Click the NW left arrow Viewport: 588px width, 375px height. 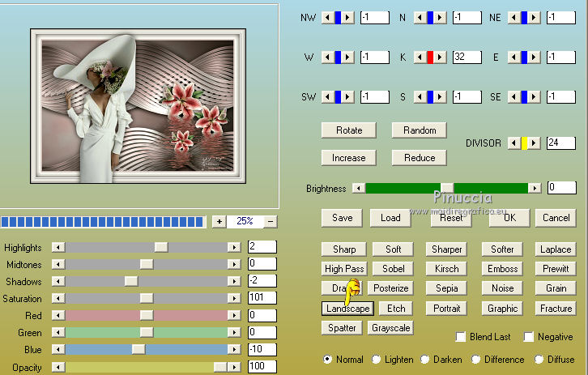point(328,18)
